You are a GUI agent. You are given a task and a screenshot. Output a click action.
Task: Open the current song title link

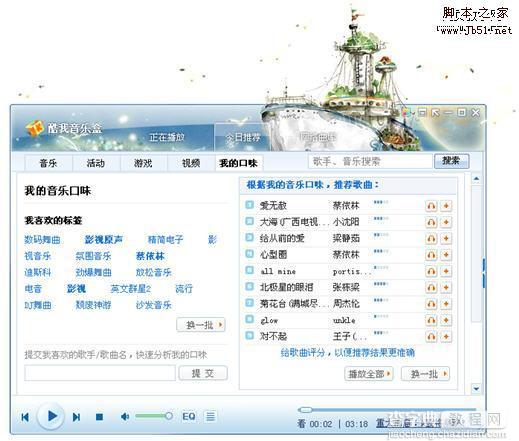tap(409, 424)
